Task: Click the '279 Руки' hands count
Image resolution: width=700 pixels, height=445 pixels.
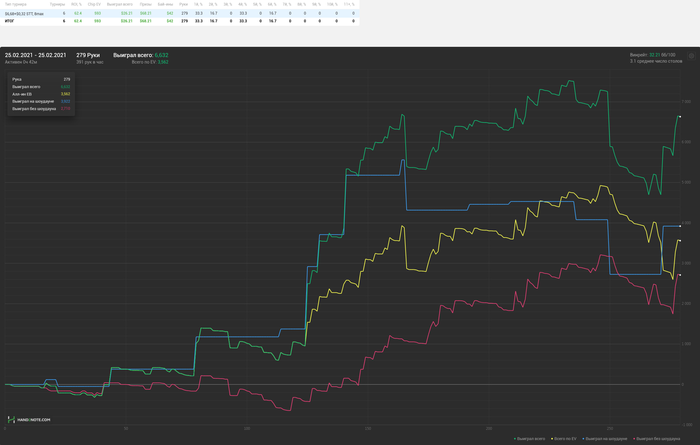Action: (x=88, y=55)
